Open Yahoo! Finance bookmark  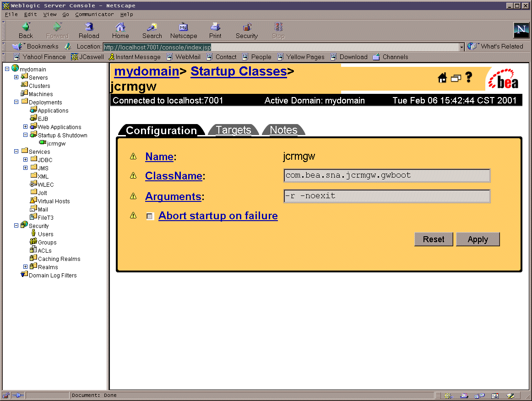click(x=40, y=57)
